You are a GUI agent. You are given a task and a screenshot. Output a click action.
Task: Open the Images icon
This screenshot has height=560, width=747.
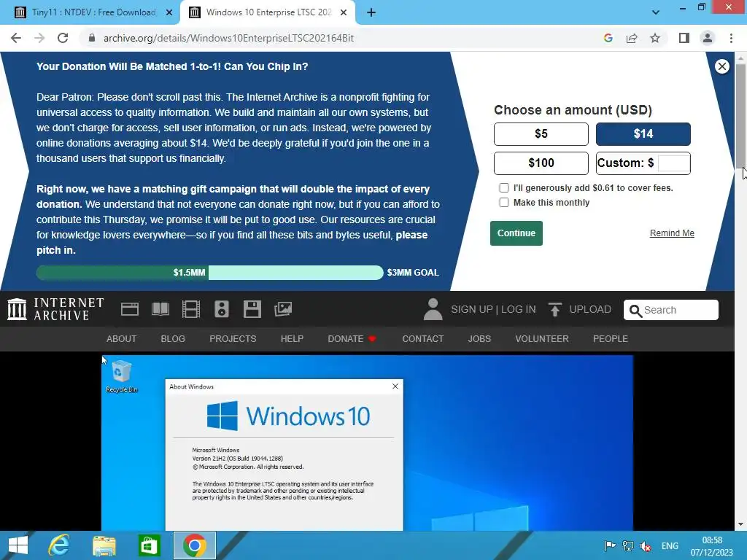coord(283,309)
